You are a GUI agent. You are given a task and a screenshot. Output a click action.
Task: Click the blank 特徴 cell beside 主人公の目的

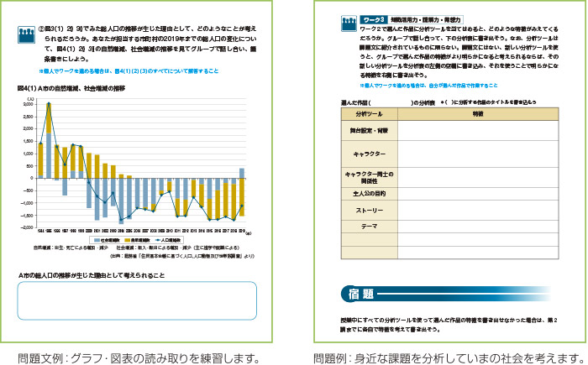[x=478, y=193]
